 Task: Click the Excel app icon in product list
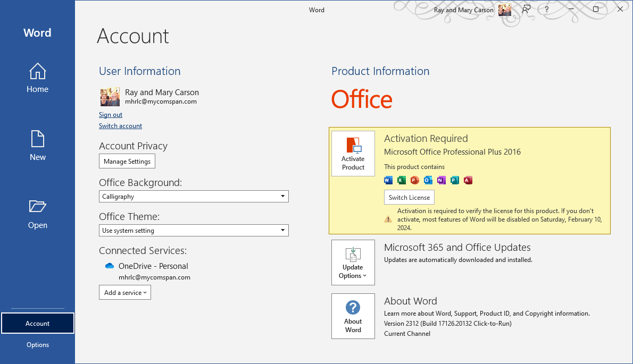402,180
